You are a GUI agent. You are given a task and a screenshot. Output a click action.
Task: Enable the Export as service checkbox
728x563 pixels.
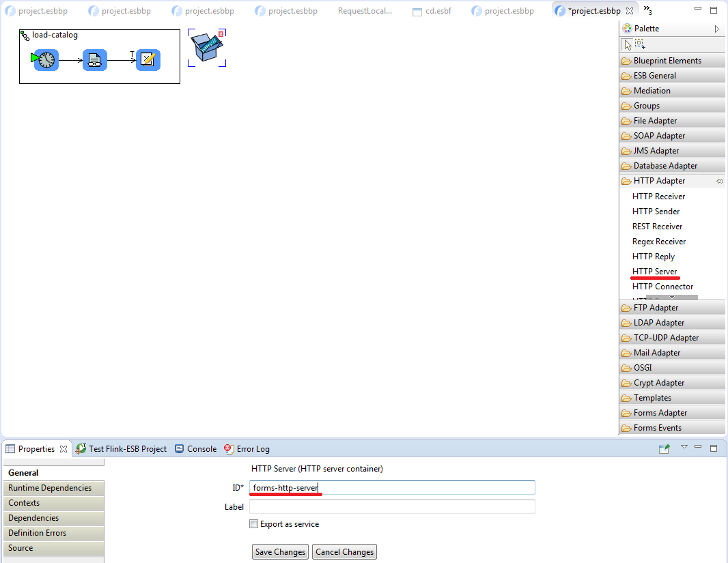[254, 524]
